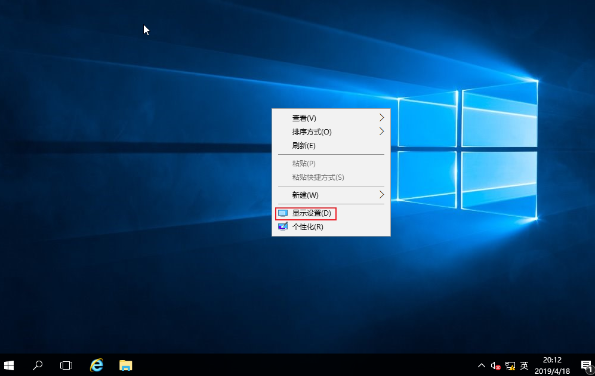Show hidden system tray icons
The image size is (595, 376).
[481, 366]
